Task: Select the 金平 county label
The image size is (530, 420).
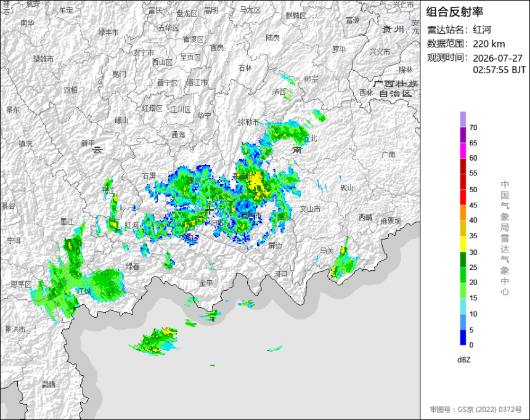Action: pyautogui.click(x=206, y=283)
